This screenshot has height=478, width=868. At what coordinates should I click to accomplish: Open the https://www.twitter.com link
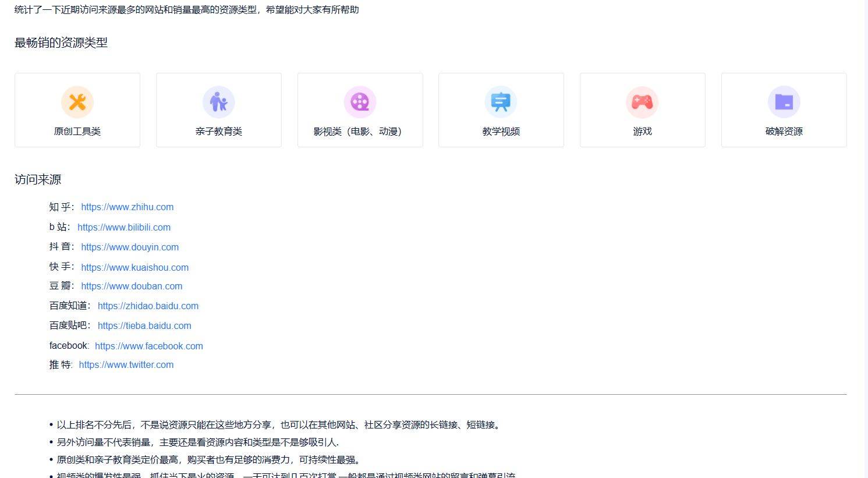[126, 364]
